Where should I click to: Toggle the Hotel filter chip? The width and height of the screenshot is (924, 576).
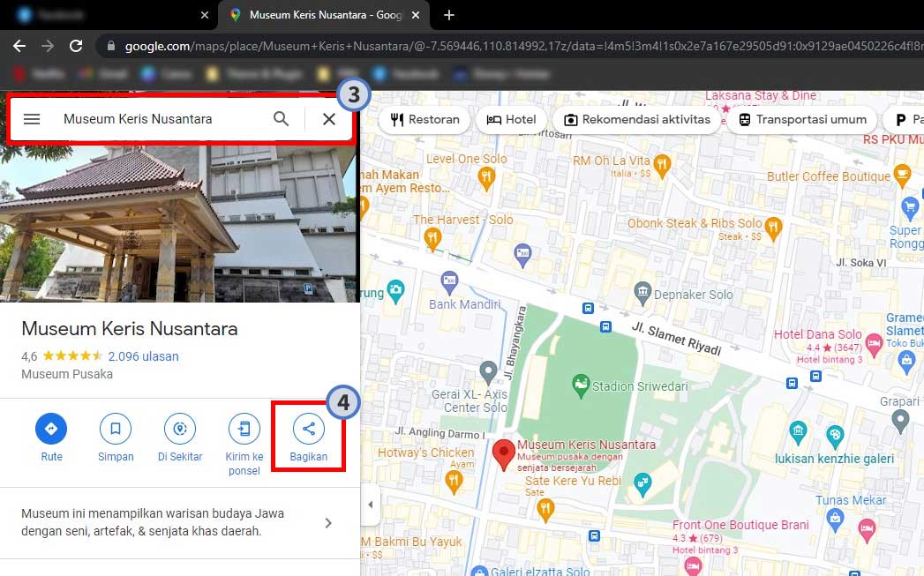[x=510, y=119]
